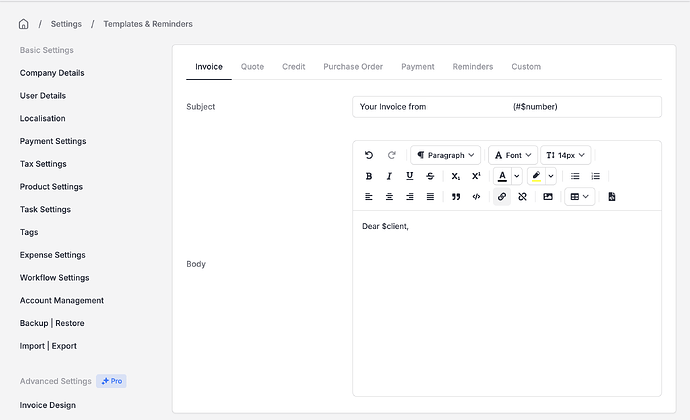Align text right
This screenshot has width=690, height=420.
pos(410,197)
